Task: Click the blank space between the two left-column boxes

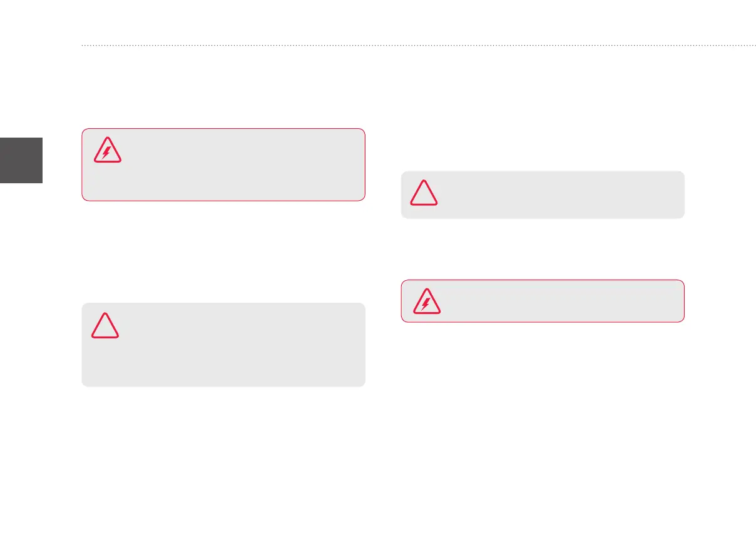Action: [223, 251]
